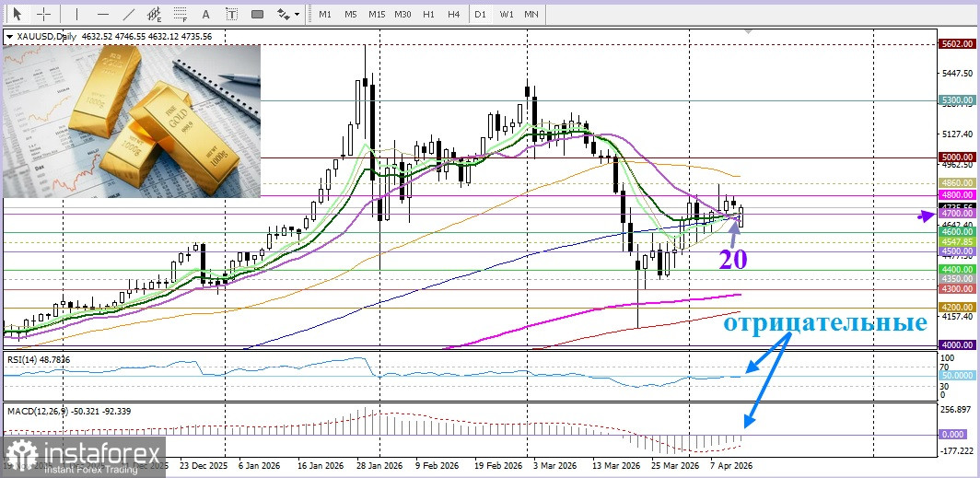Click the 4547.85 price level label
Image resolution: width=980 pixels, height=478 pixels.
click(x=957, y=242)
